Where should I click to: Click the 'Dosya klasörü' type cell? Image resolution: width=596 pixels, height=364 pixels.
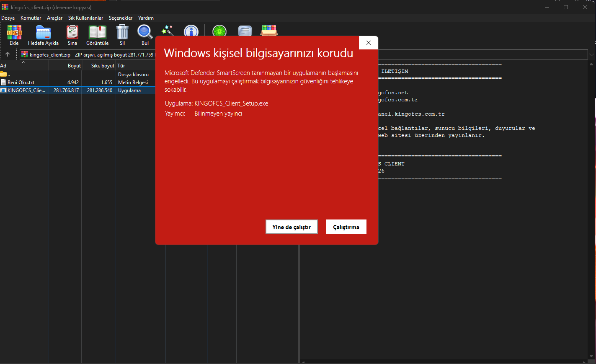133,75
